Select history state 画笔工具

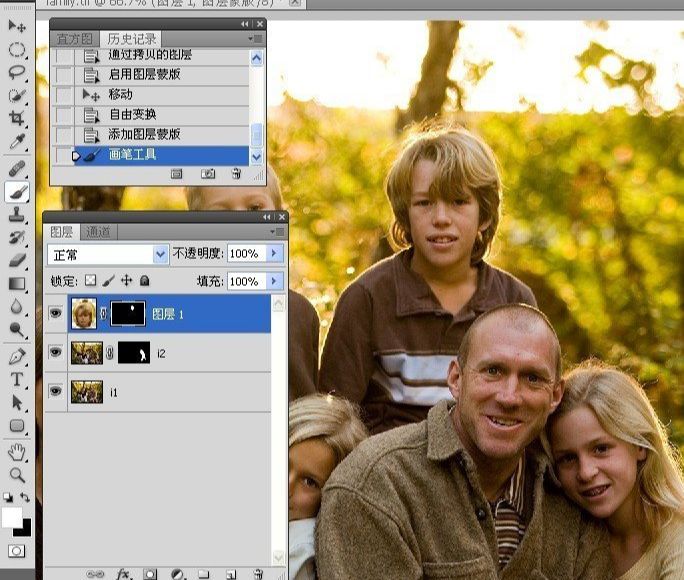click(x=150, y=155)
